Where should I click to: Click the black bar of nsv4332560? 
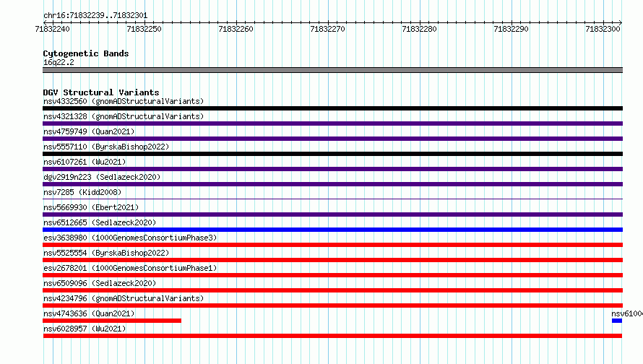(332, 108)
